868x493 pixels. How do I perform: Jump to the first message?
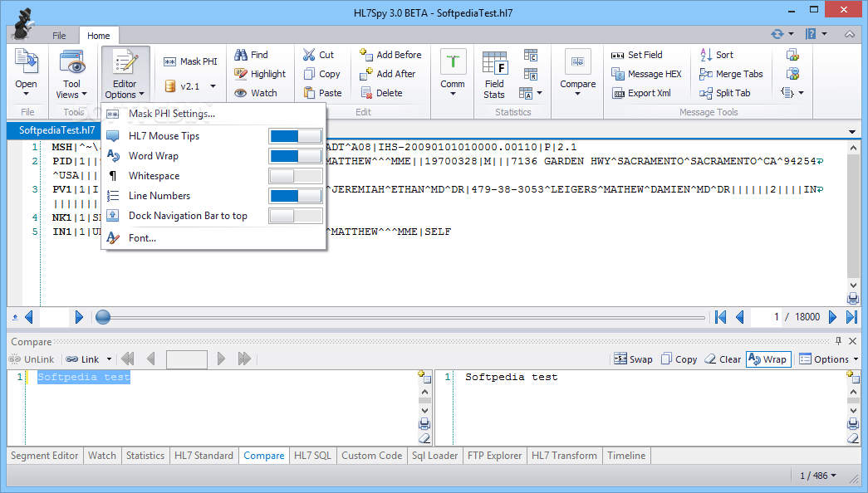point(720,317)
